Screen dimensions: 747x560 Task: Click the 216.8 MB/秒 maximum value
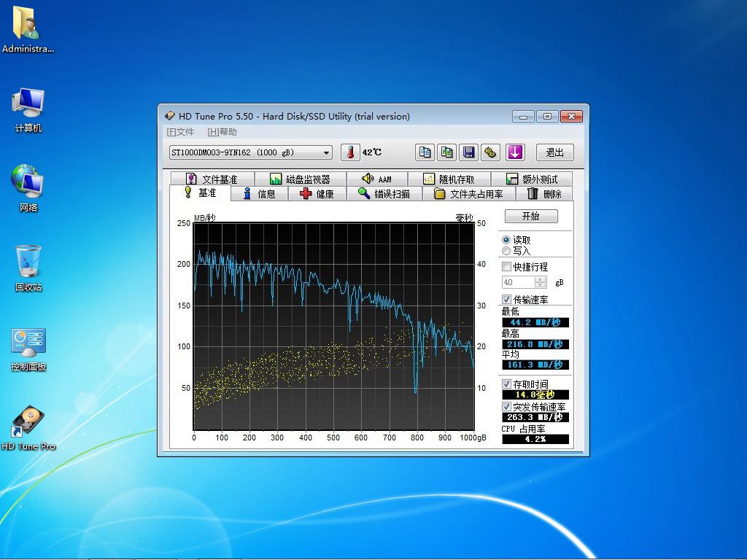click(535, 344)
